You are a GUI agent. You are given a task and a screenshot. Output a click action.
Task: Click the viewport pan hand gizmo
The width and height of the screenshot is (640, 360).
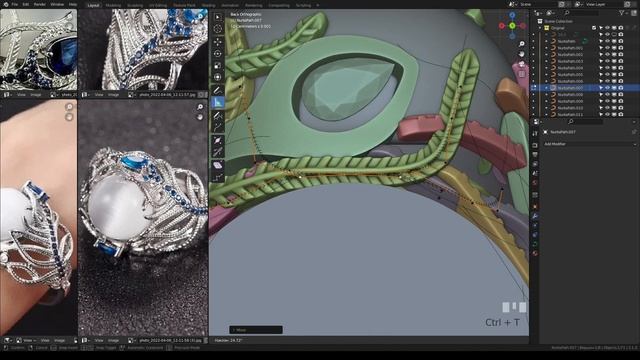(522, 54)
